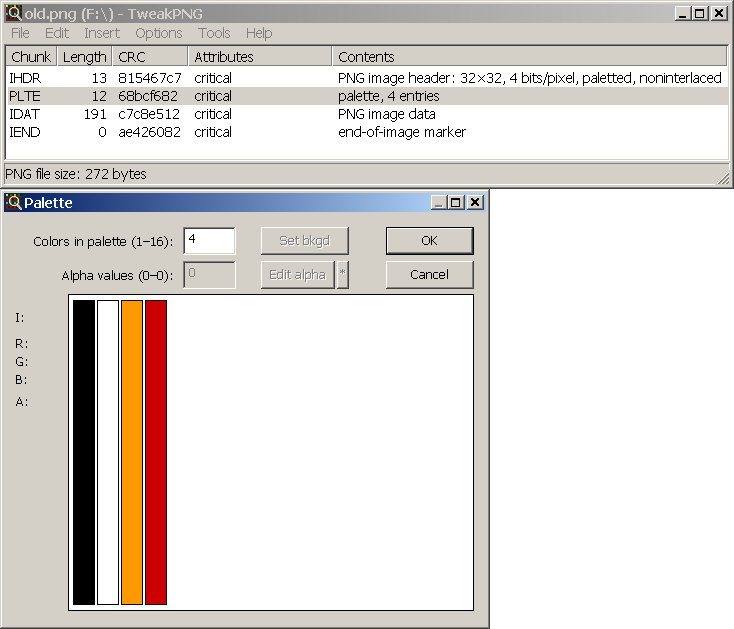This screenshot has height=629, width=734.
Task: Maximize the TweakPNG main window
Action: click(x=699, y=14)
